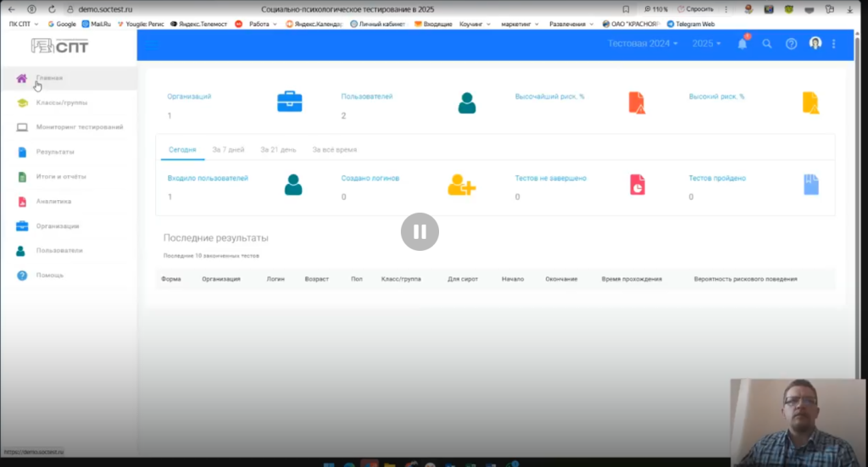
Task: Expand the Тестовая 2024 dropdown
Action: click(x=643, y=43)
